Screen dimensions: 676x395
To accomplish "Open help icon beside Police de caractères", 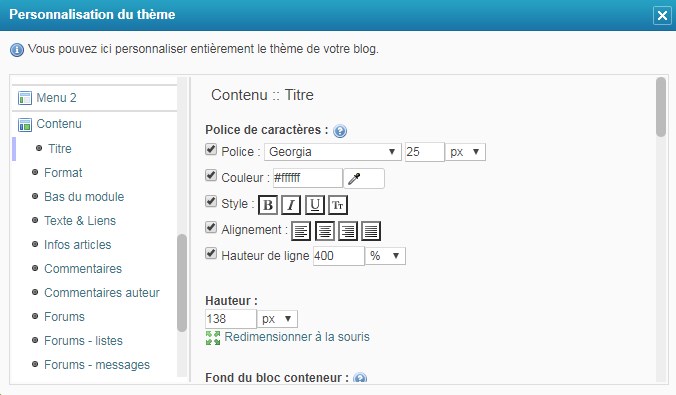I will [340, 131].
